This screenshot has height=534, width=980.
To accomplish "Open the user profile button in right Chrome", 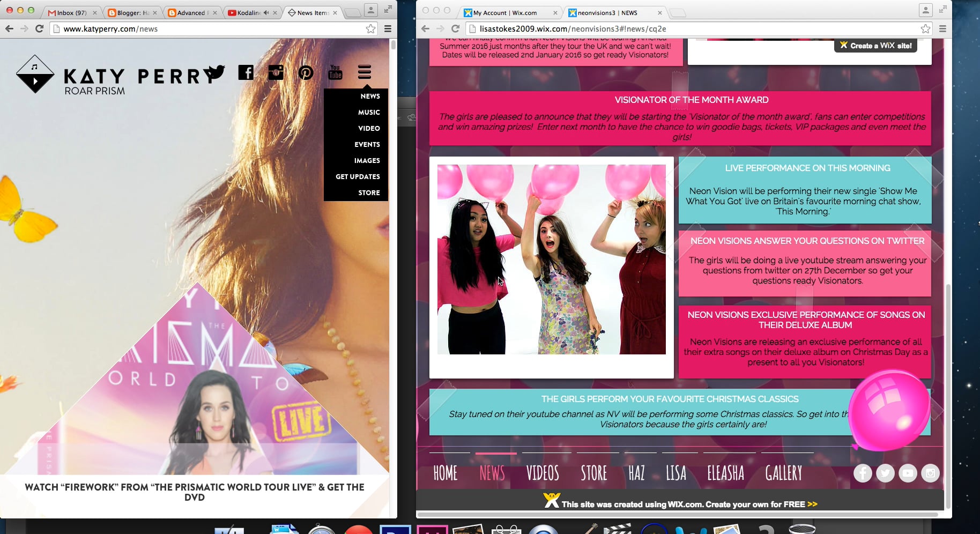I will click(x=926, y=10).
